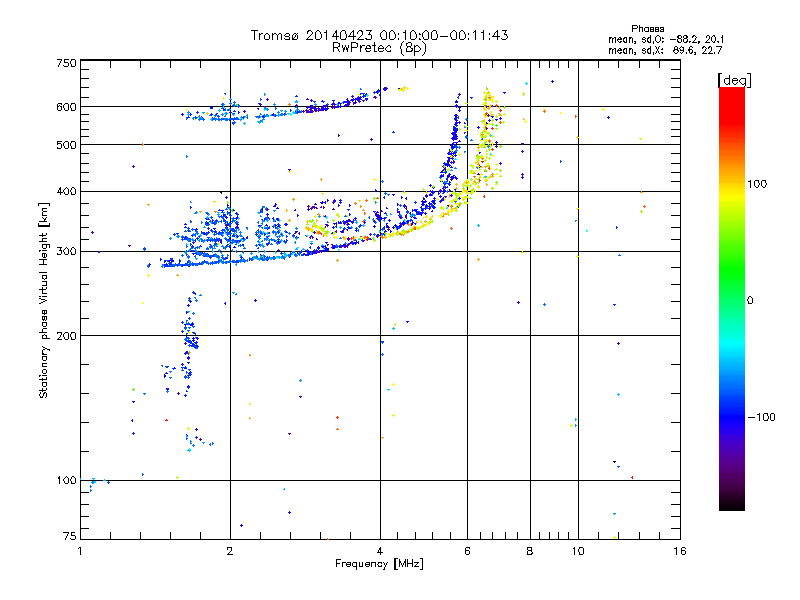Click the height axis tick label "200"
This screenshot has width=800, height=600.
click(x=66, y=336)
